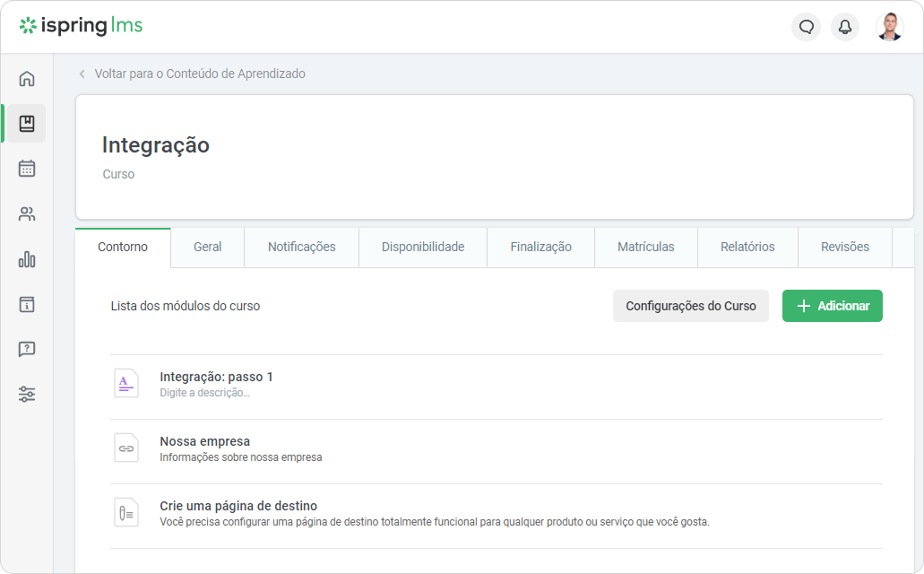Open the Nossa empresa link module
This screenshot has height=574, width=924.
(204, 441)
